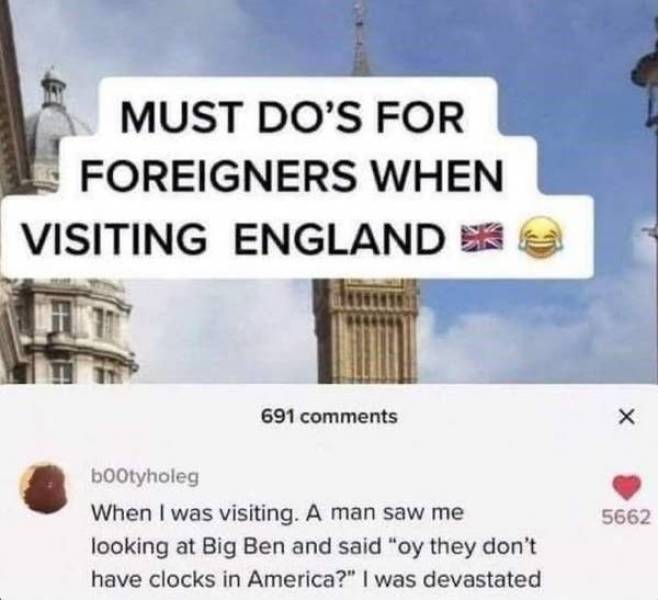Select the "looking at Big Ben" comment line
Screen dimensions: 658x600
pyautogui.click(x=314, y=547)
